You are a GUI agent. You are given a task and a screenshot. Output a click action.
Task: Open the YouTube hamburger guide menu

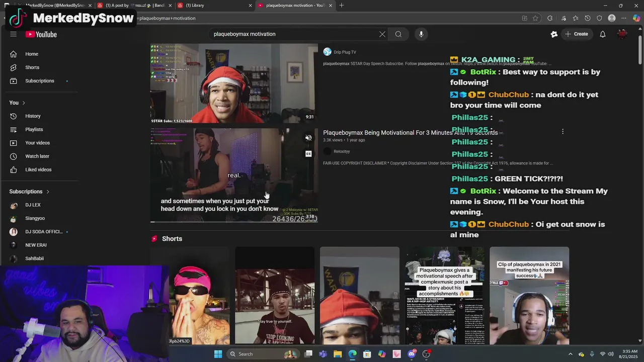pos(14,34)
